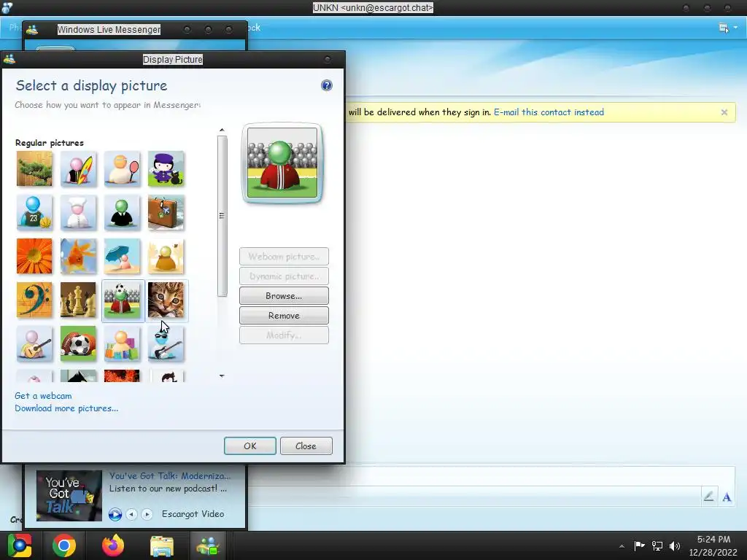Select the tennis racket character picture
This screenshot has height=560, width=747.
click(x=122, y=168)
